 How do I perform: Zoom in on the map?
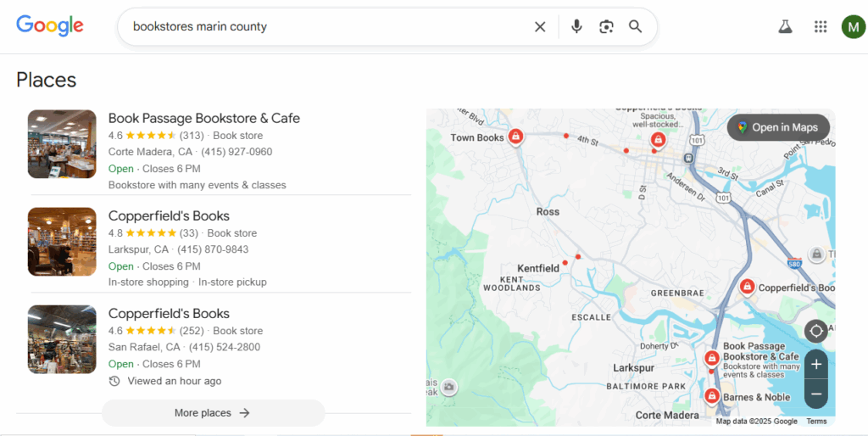pos(815,365)
